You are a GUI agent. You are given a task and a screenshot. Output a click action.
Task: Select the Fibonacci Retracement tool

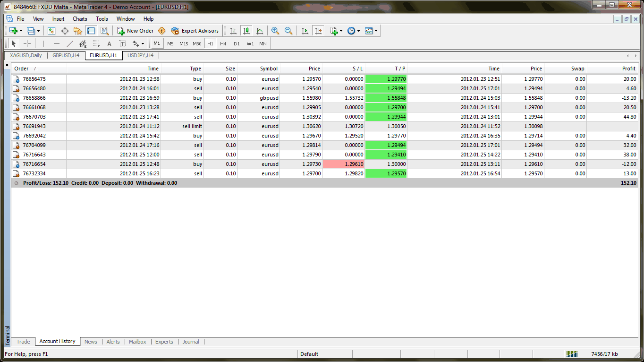(x=96, y=43)
